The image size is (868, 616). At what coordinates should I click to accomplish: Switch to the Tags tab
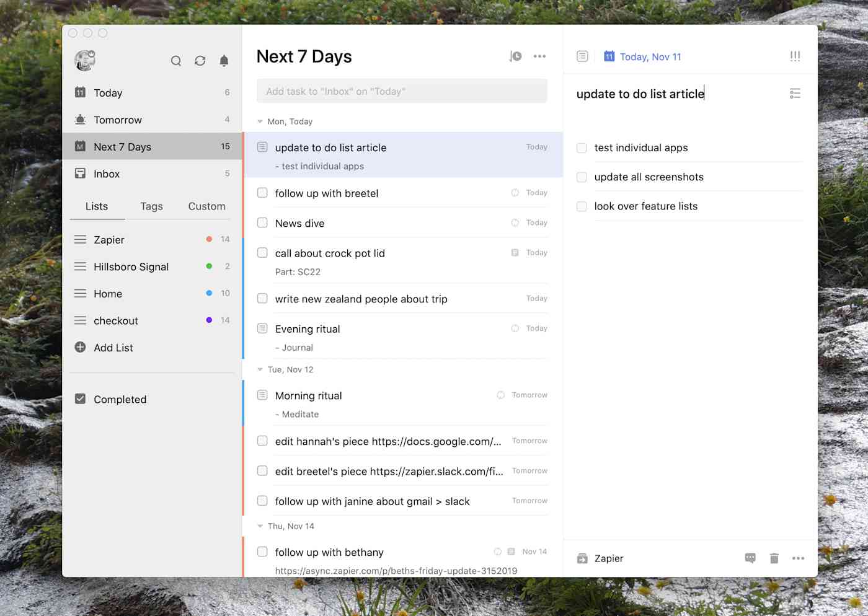pyautogui.click(x=151, y=206)
